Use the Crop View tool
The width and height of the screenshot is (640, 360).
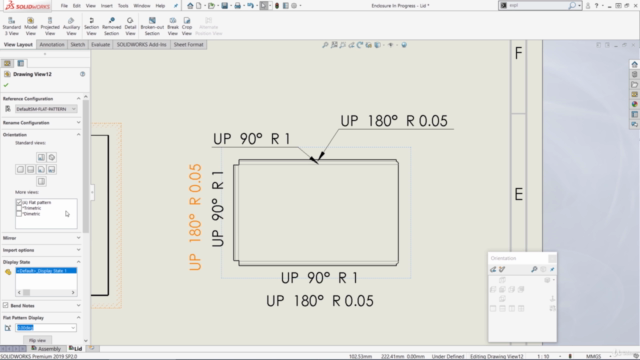(x=187, y=27)
